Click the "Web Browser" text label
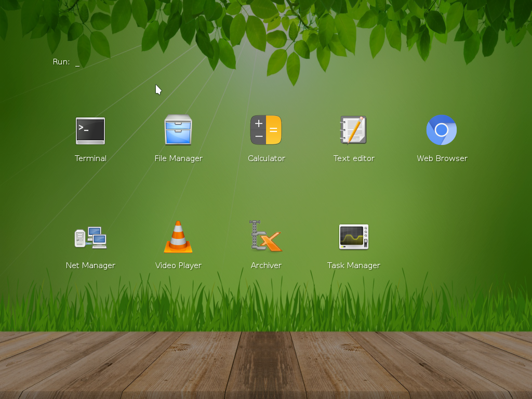This screenshot has width=532, height=399. (x=442, y=158)
